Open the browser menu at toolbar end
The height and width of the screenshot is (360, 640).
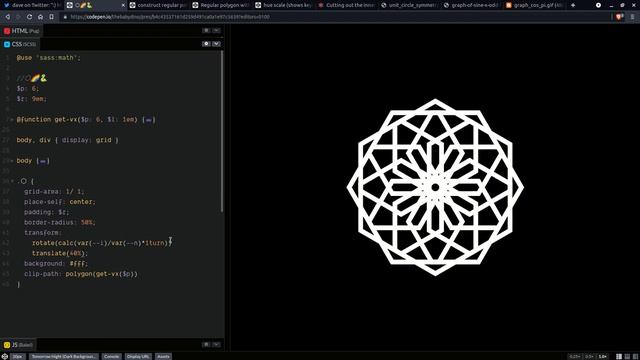633,17
